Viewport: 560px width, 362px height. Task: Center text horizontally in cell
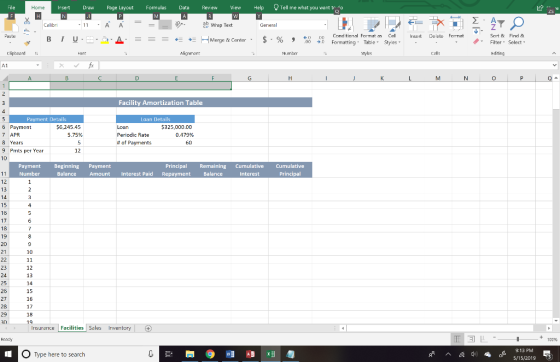click(x=151, y=39)
